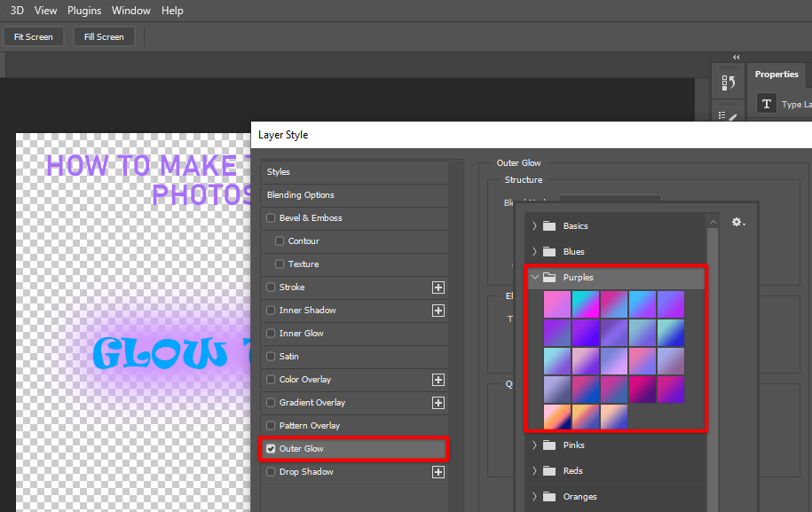Viewport: 812px width, 512px height.
Task: Open the gradient picker gear menu
Action: (737, 222)
